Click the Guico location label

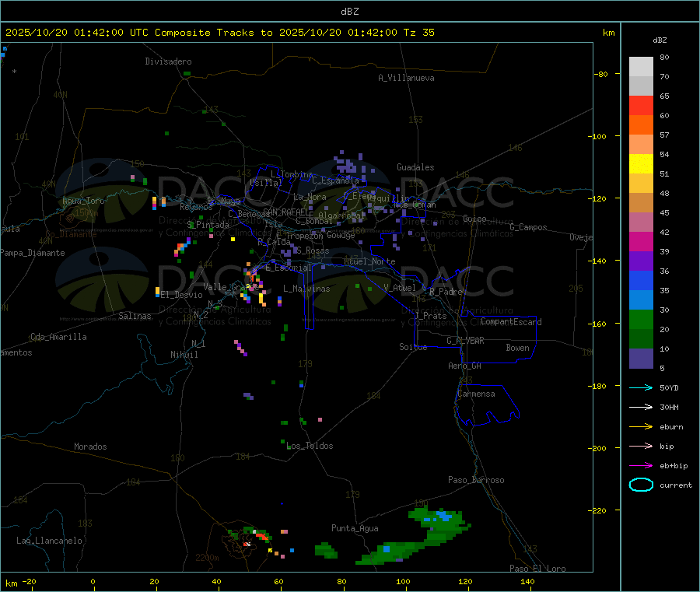(474, 219)
